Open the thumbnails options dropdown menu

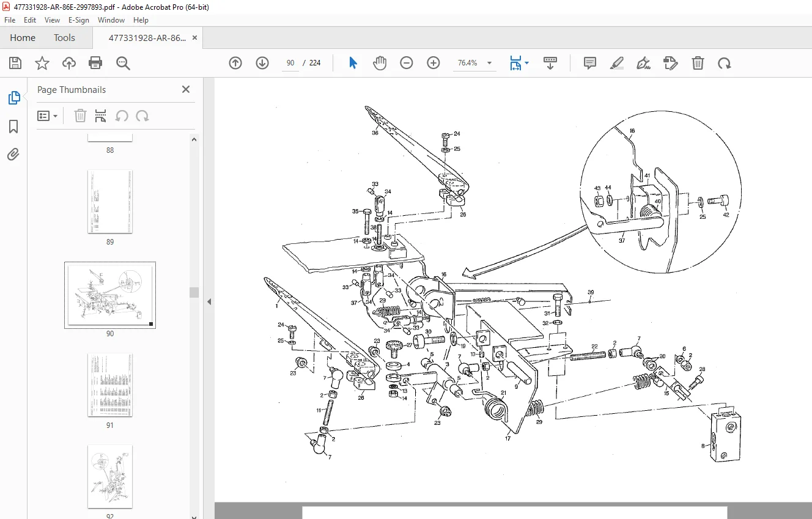point(48,116)
